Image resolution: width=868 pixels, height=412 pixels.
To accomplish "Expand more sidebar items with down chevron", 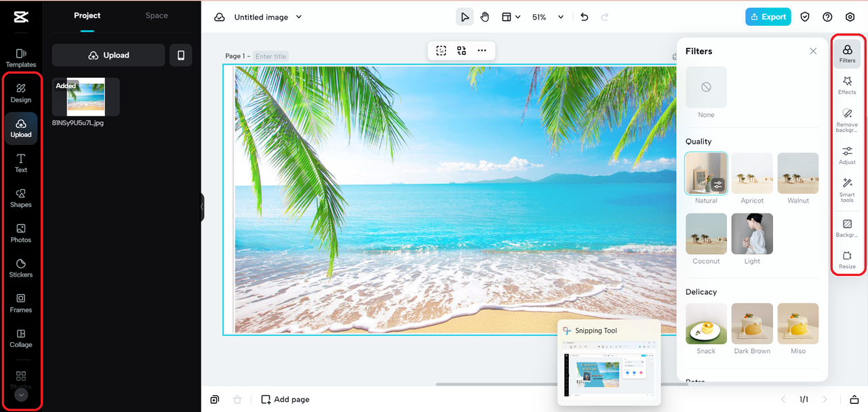I will (21, 394).
